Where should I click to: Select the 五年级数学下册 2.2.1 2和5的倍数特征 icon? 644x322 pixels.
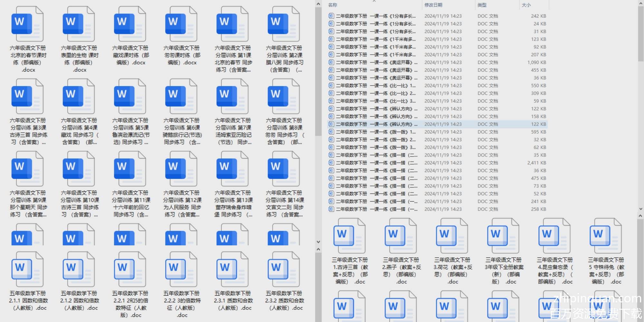(130, 270)
